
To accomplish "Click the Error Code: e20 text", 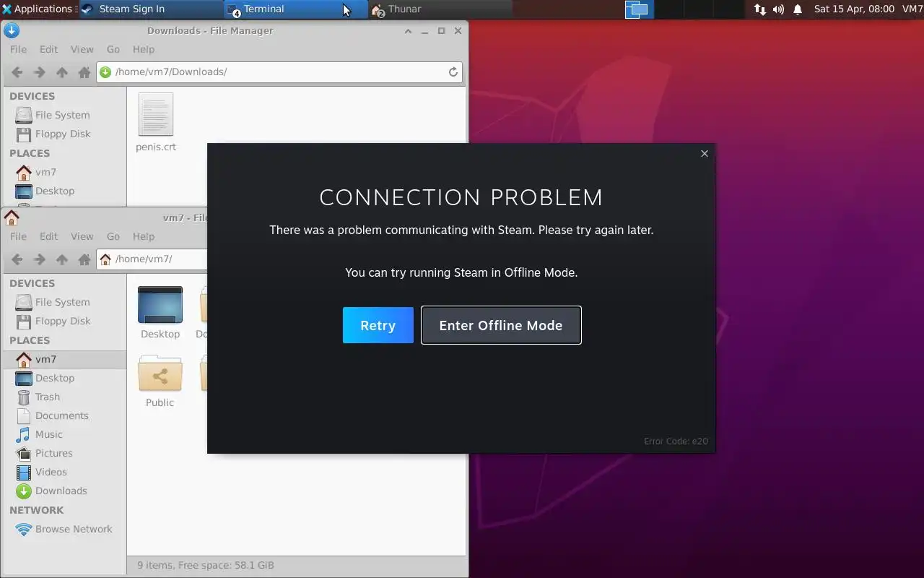I will (x=676, y=441).
